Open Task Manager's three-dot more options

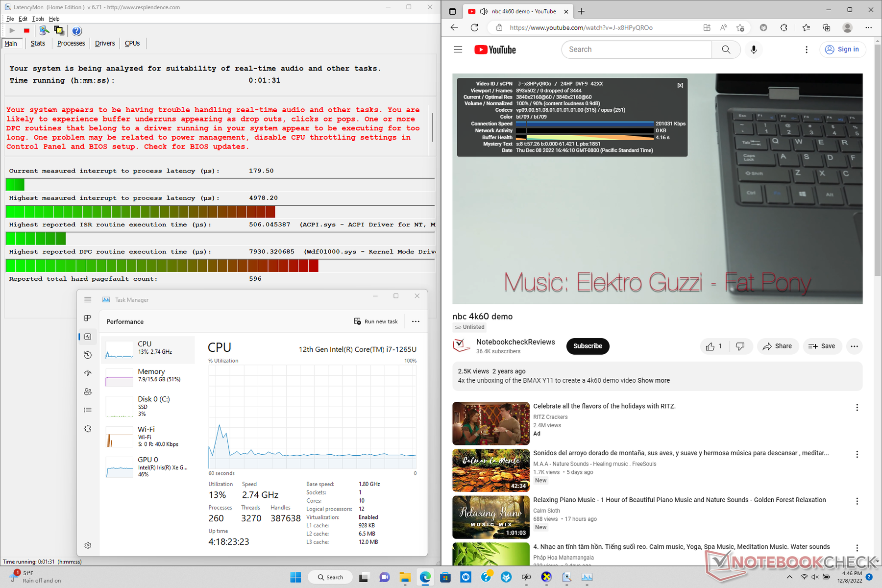tap(416, 321)
